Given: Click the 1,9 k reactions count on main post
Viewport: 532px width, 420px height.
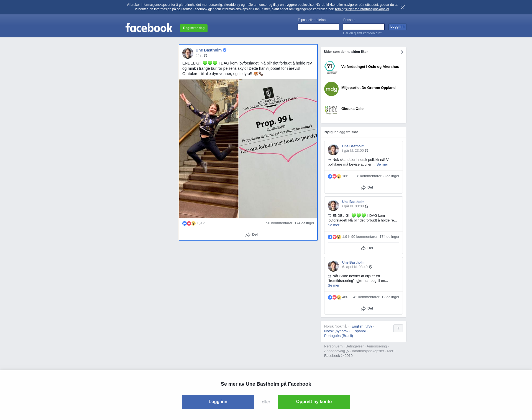Looking at the screenshot, I should coord(201,223).
